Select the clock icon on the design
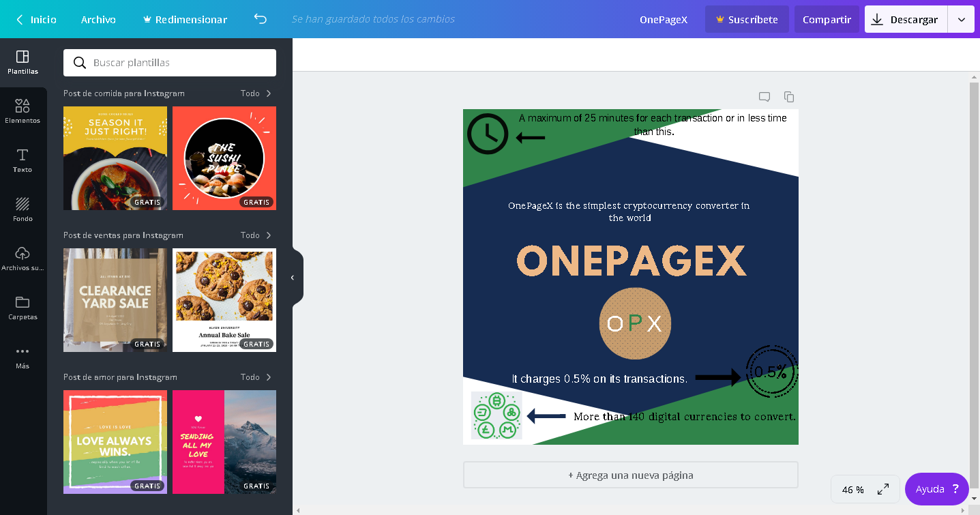This screenshot has height=515, width=980. [x=488, y=134]
